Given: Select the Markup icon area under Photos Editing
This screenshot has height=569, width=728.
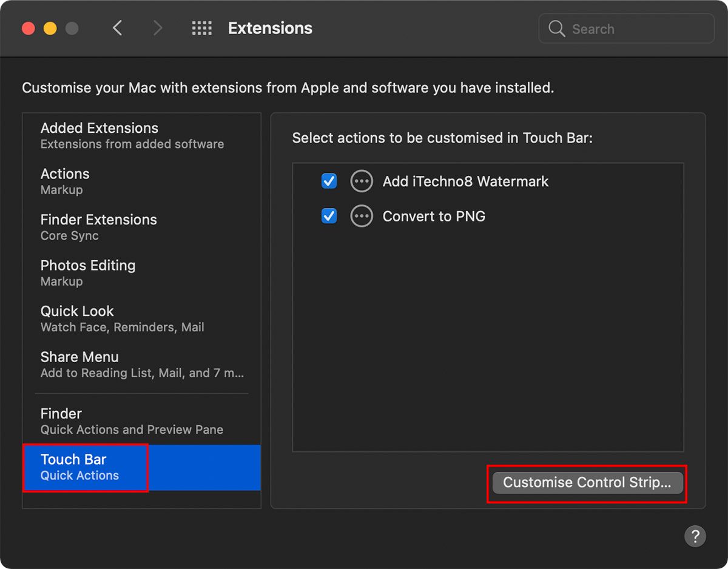Looking at the screenshot, I should pyautogui.click(x=61, y=281).
